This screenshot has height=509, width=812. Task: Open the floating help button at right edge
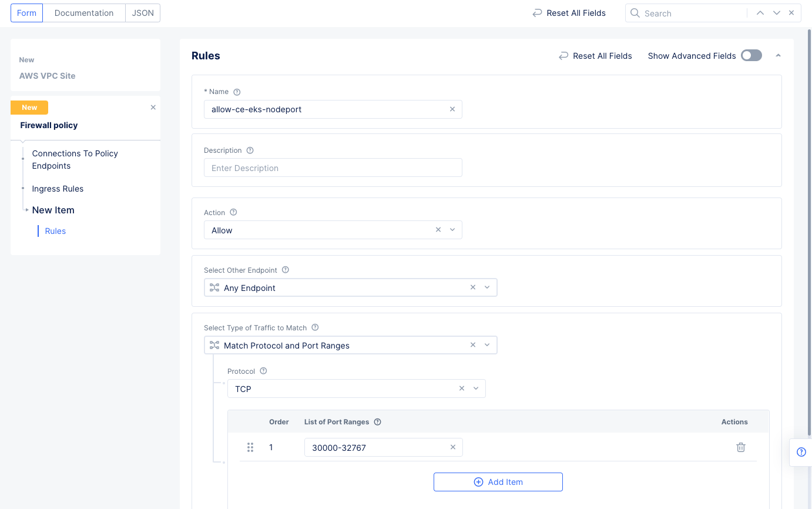(x=801, y=452)
